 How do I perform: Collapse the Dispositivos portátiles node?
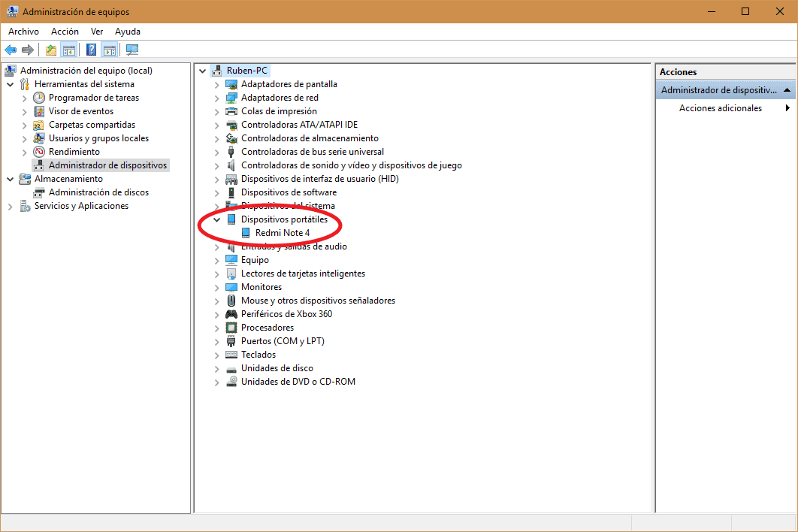coord(217,219)
